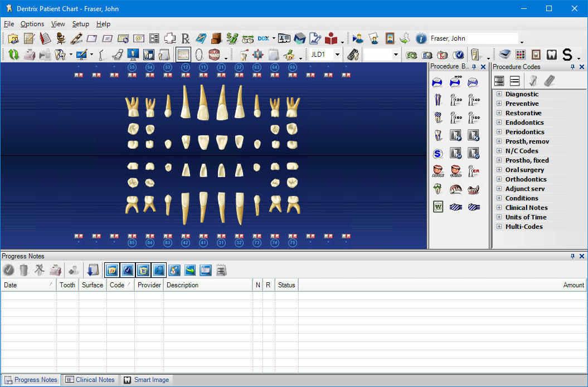Click the Rx prescriptions icon

(186, 38)
